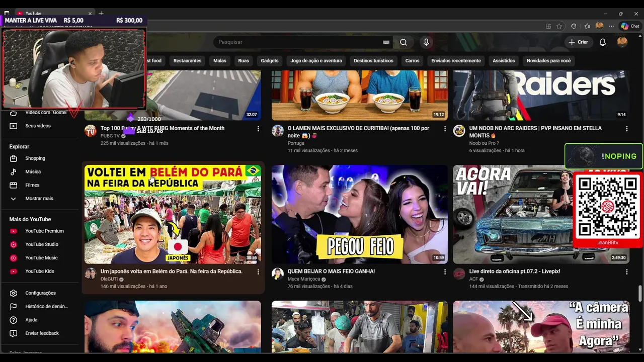Viewport: 644px width, 362px height.
Task: Open Configurações in the sidebar
Action: (x=39, y=293)
